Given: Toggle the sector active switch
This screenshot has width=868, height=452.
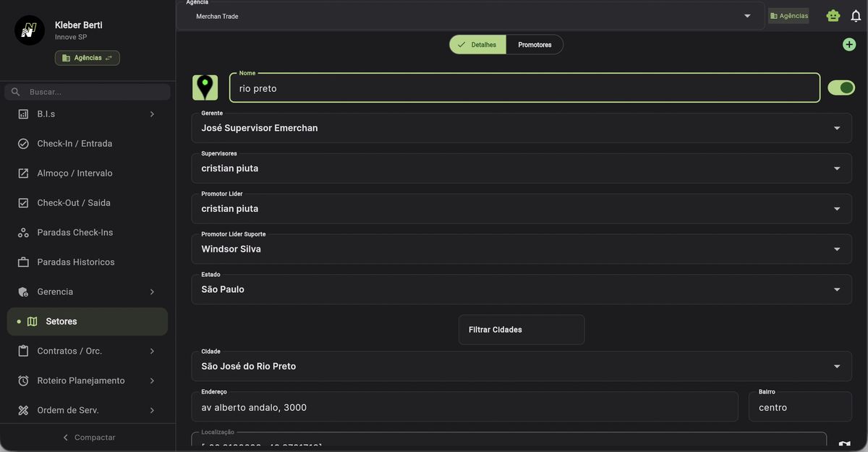Looking at the screenshot, I should 841,88.
